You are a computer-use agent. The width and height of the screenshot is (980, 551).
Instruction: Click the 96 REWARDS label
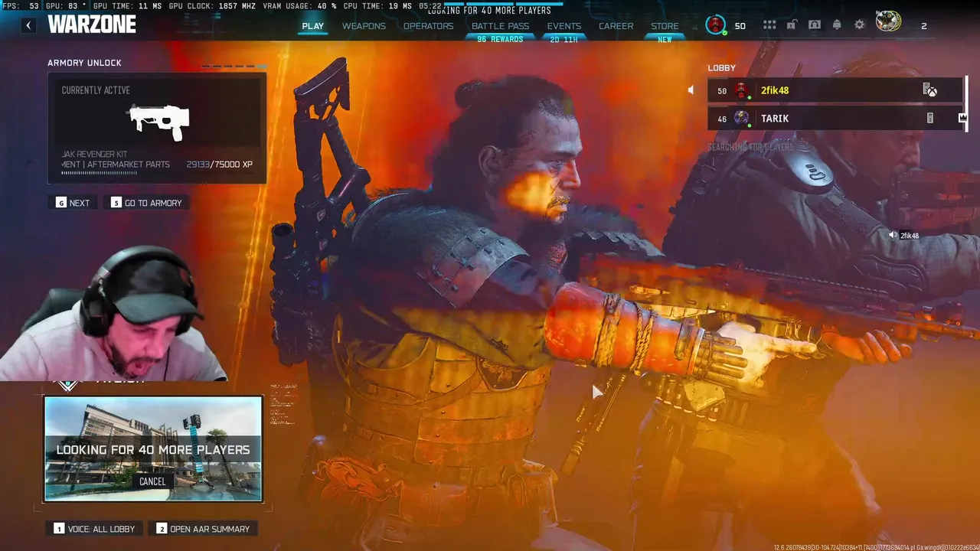500,39
